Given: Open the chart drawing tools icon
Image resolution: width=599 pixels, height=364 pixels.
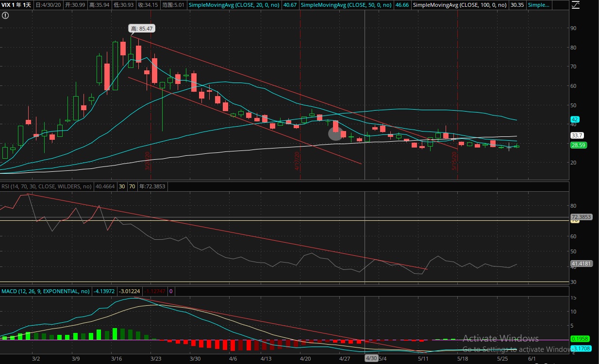Looking at the screenshot, I should coord(575,5).
